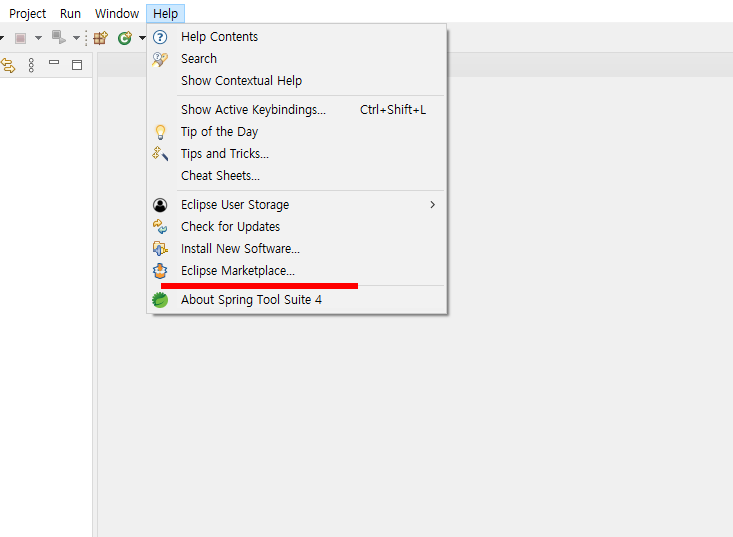733x537 pixels.
Task: Open dropdown next to Terminate button
Action: pyautogui.click(x=38, y=38)
